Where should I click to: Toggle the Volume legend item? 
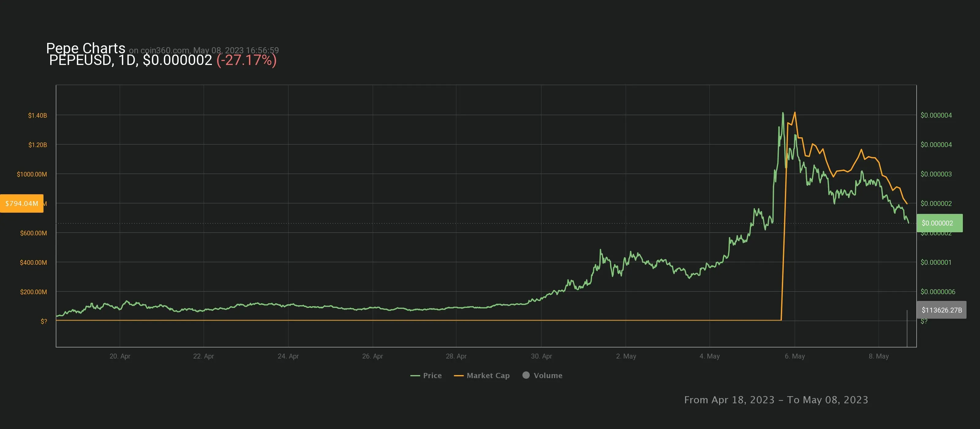[548, 375]
